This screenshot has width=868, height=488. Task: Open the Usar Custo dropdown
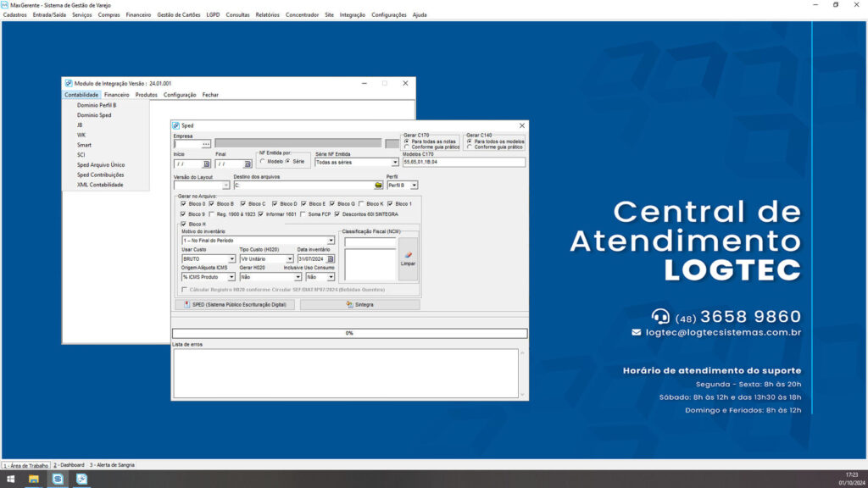[x=232, y=259]
